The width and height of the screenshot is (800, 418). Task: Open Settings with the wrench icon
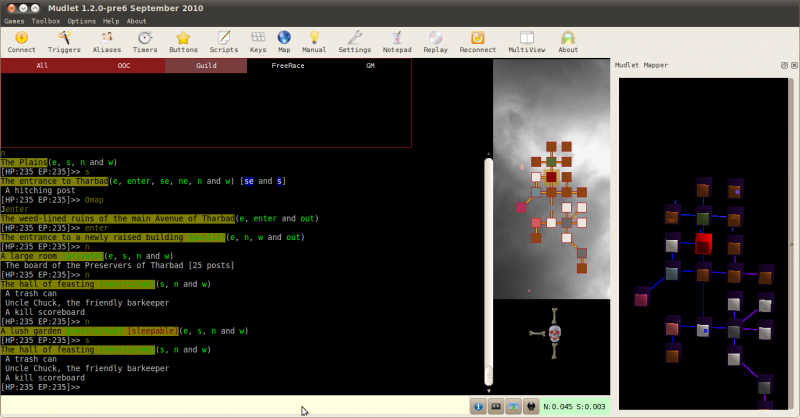(355, 42)
